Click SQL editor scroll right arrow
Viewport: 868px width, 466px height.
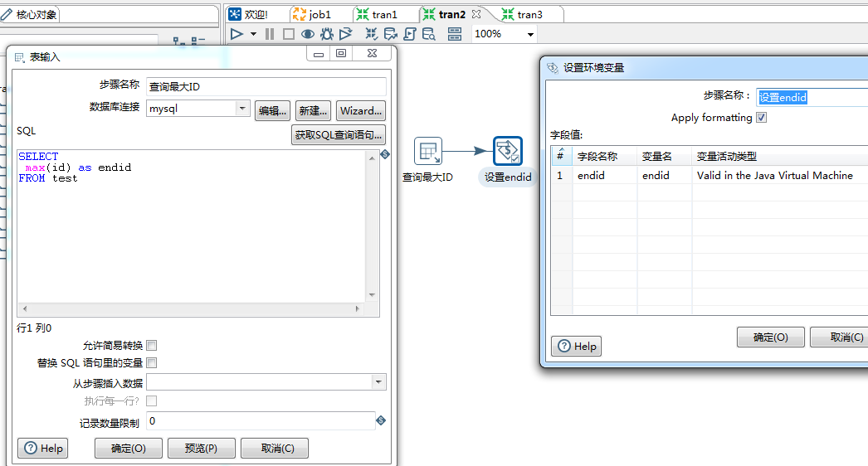point(357,308)
